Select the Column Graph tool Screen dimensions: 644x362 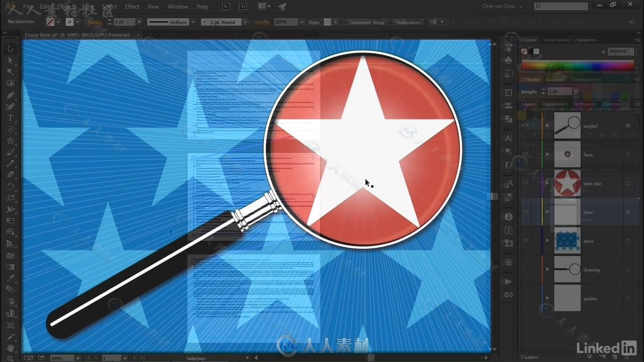(10, 313)
